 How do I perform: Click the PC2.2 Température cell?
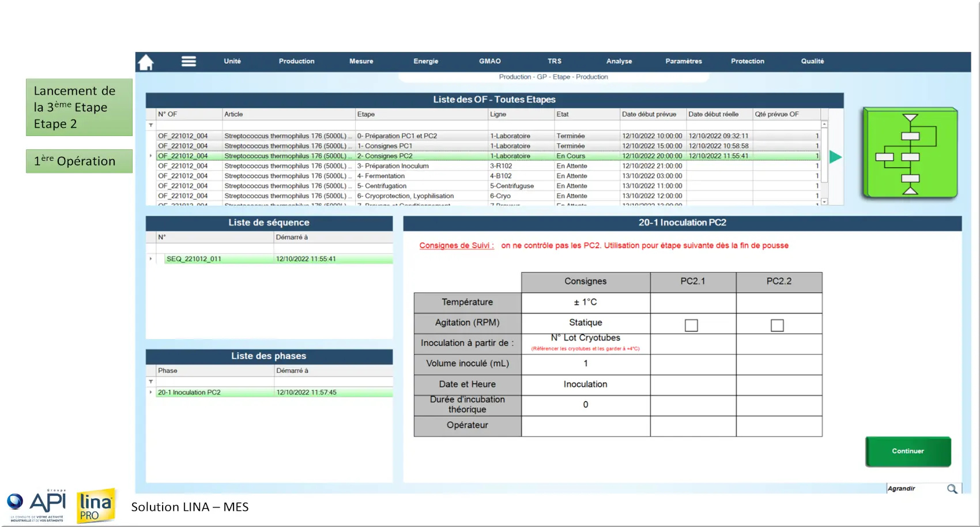[779, 303]
